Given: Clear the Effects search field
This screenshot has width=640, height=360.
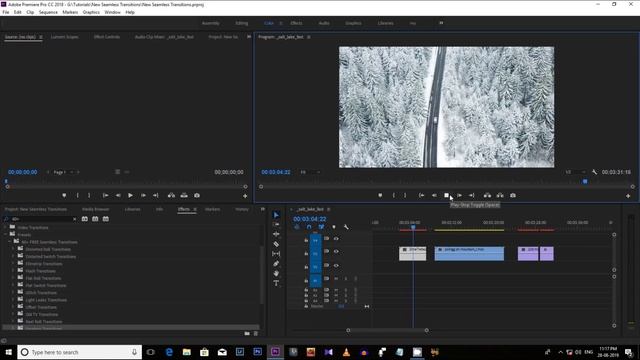Looking at the screenshot, I should pos(74,219).
